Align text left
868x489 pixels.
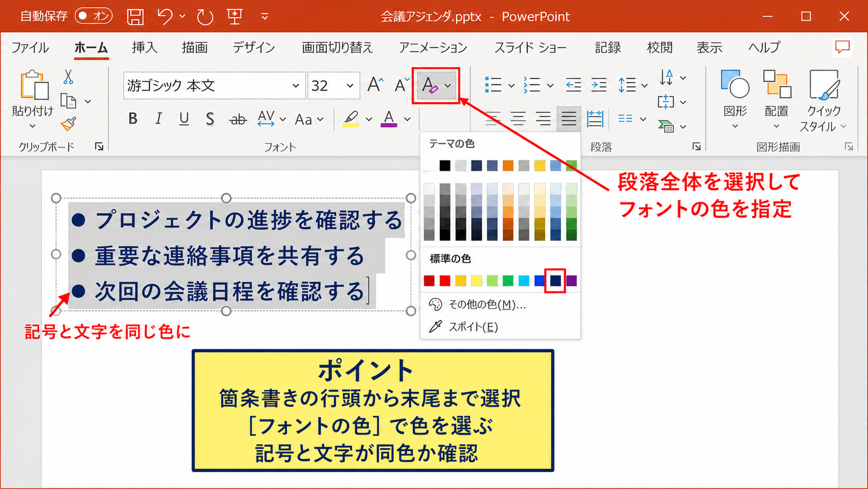pos(493,119)
